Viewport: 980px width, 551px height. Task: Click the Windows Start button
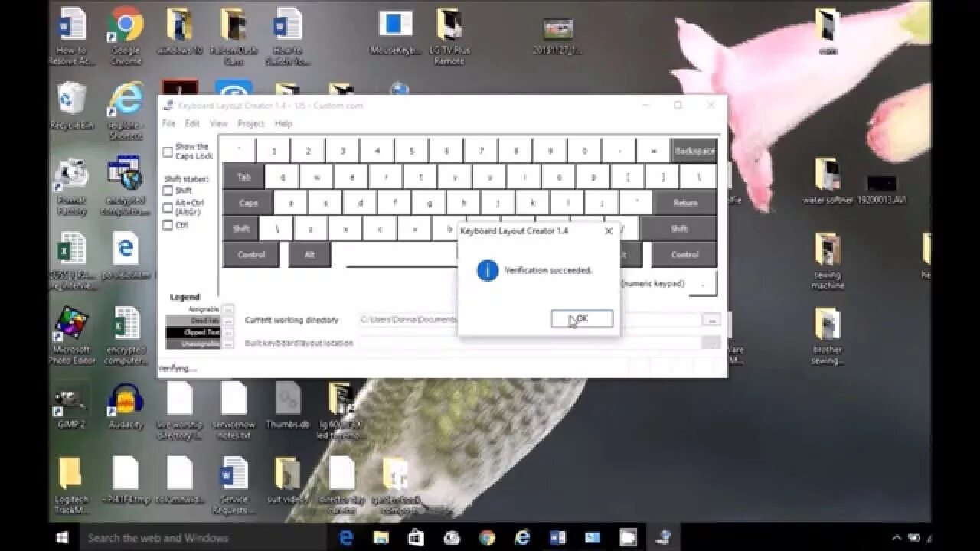tap(62, 537)
